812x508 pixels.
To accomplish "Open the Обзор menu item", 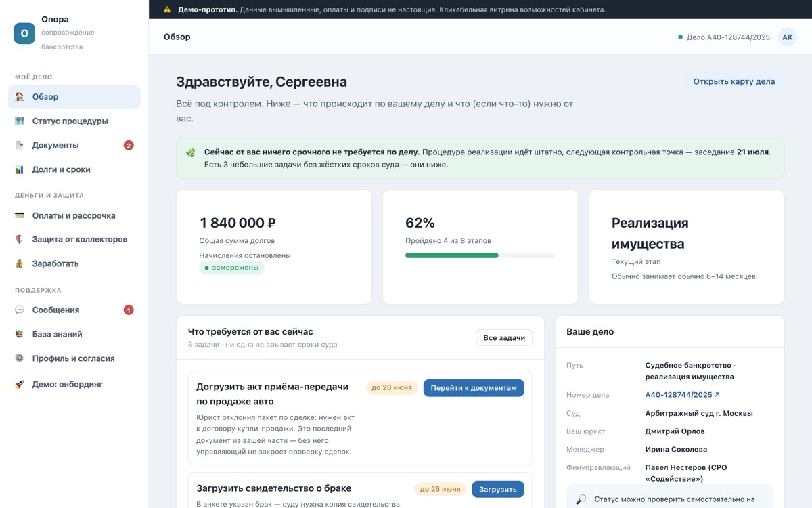I will click(74, 97).
